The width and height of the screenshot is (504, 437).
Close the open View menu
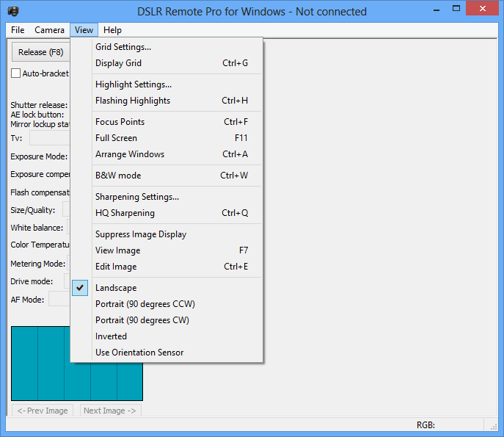pyautogui.click(x=84, y=30)
